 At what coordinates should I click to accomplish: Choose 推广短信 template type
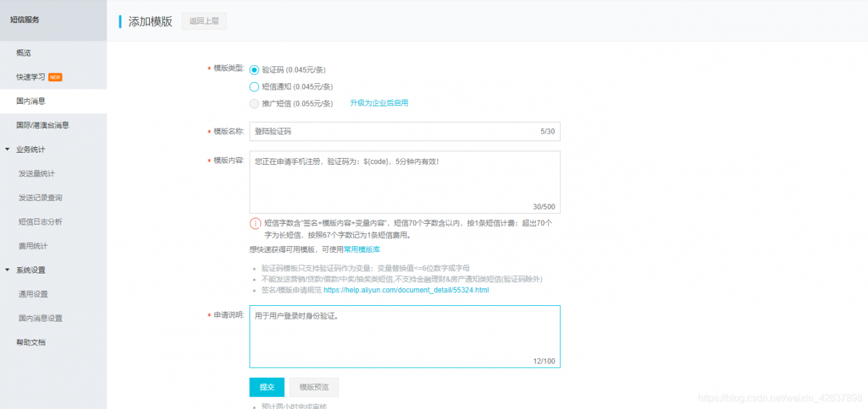pyautogui.click(x=254, y=104)
